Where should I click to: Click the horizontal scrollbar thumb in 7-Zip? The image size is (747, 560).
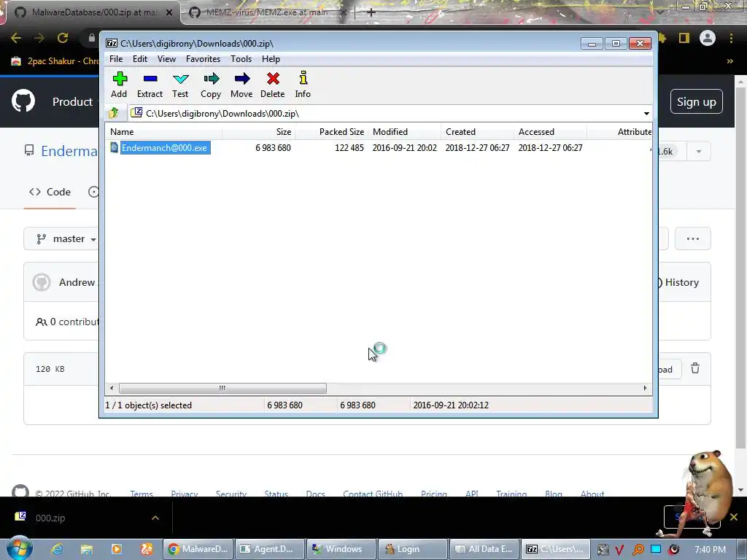[222, 388]
